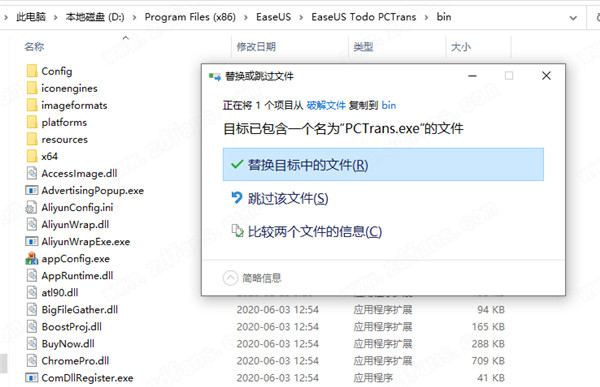Select the x64 folder icon

tap(32, 156)
